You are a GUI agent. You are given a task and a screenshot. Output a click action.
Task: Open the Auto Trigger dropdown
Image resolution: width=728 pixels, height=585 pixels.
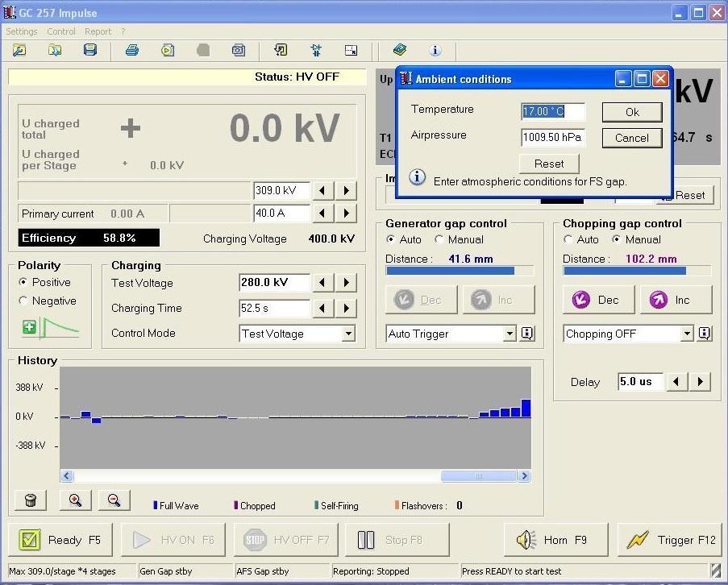pos(510,334)
